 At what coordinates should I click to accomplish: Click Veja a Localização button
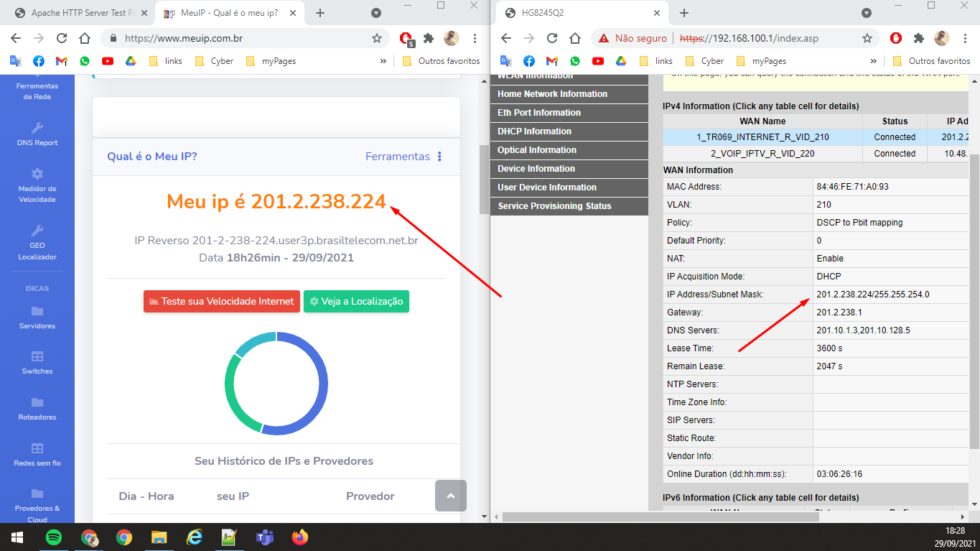click(x=356, y=302)
